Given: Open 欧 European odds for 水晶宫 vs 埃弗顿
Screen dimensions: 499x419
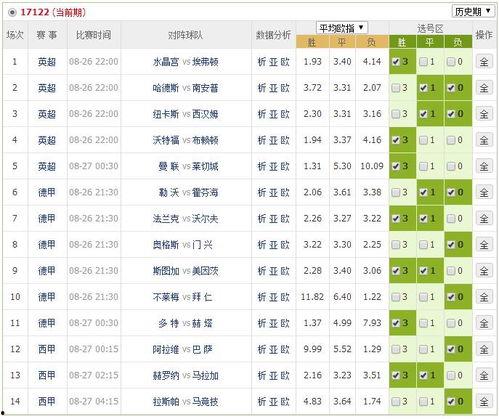Looking at the screenshot, I should [285, 62].
